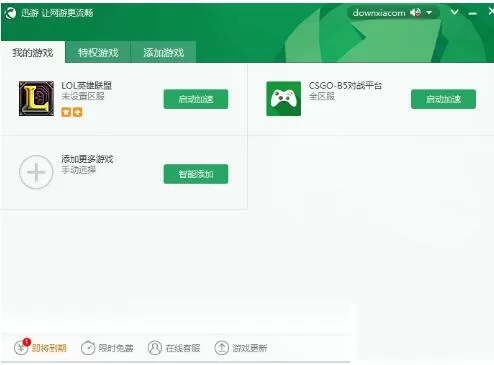
Task: Click the 智能添加 button
Action: pos(196,174)
